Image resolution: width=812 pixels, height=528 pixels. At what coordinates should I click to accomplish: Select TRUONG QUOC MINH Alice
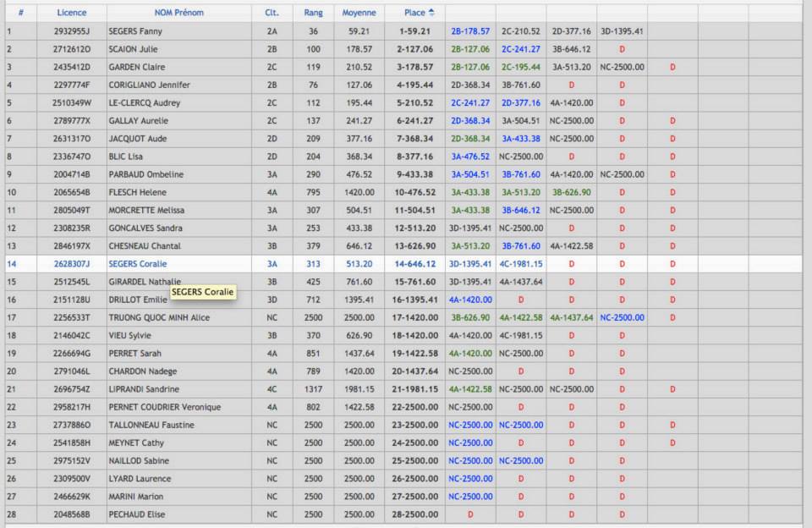159,318
